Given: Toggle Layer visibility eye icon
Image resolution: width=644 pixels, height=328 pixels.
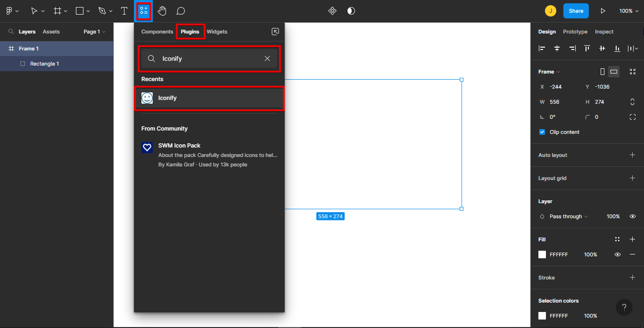Looking at the screenshot, I should coord(633,216).
